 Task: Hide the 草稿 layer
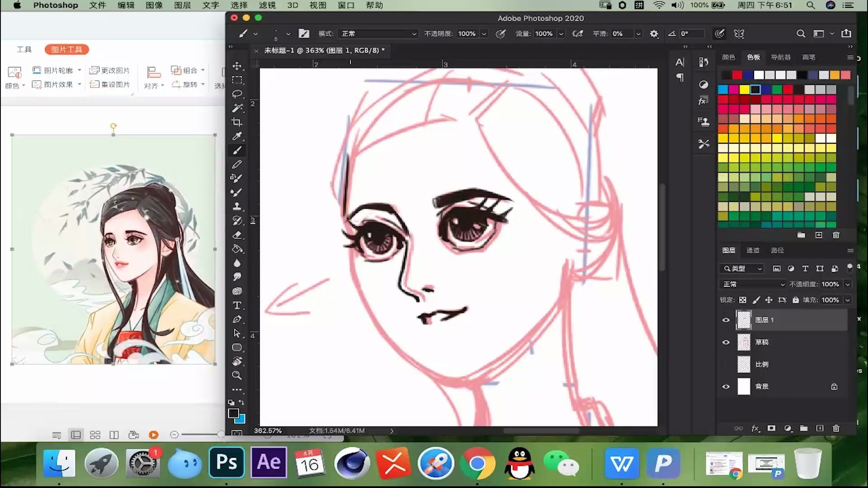tap(726, 342)
